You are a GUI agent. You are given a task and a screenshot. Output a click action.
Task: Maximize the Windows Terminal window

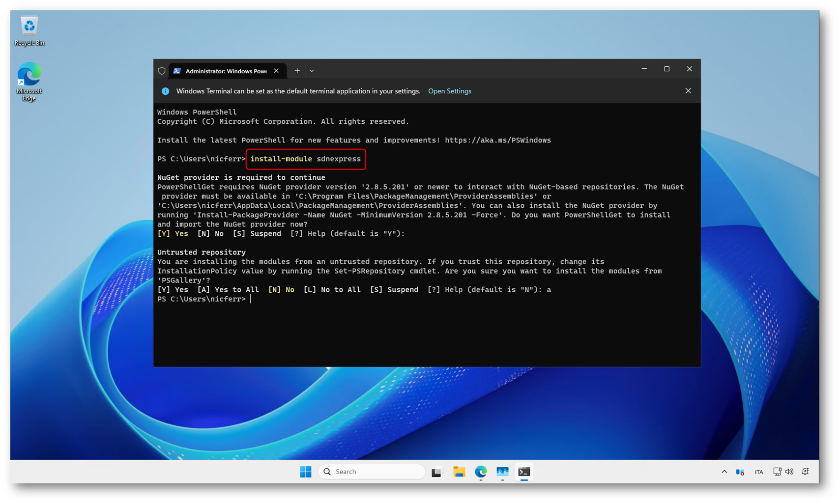pos(666,69)
